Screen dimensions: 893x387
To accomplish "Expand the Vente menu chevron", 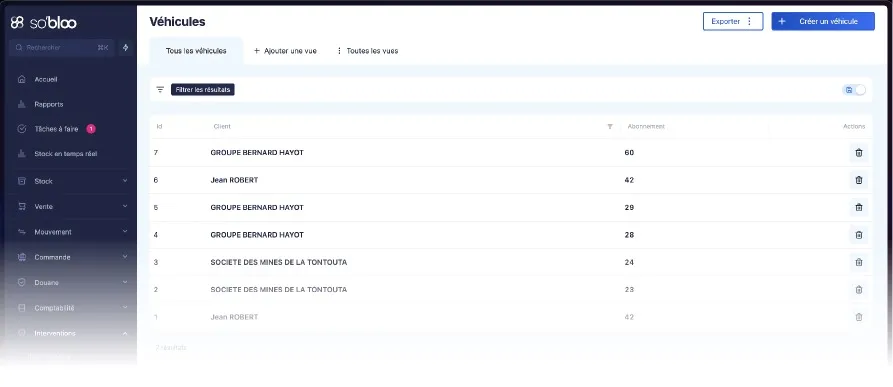I will [x=125, y=207].
